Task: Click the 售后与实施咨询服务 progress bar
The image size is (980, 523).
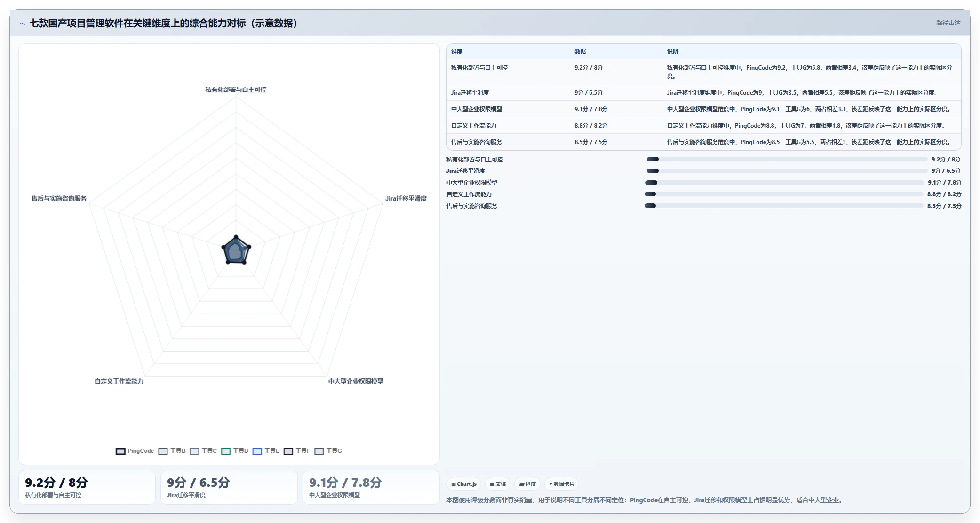Action: [784, 206]
